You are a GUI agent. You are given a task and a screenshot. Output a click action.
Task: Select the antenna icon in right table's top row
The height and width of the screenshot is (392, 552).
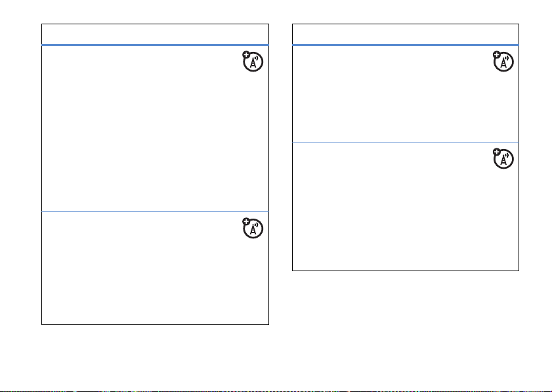pos(504,63)
